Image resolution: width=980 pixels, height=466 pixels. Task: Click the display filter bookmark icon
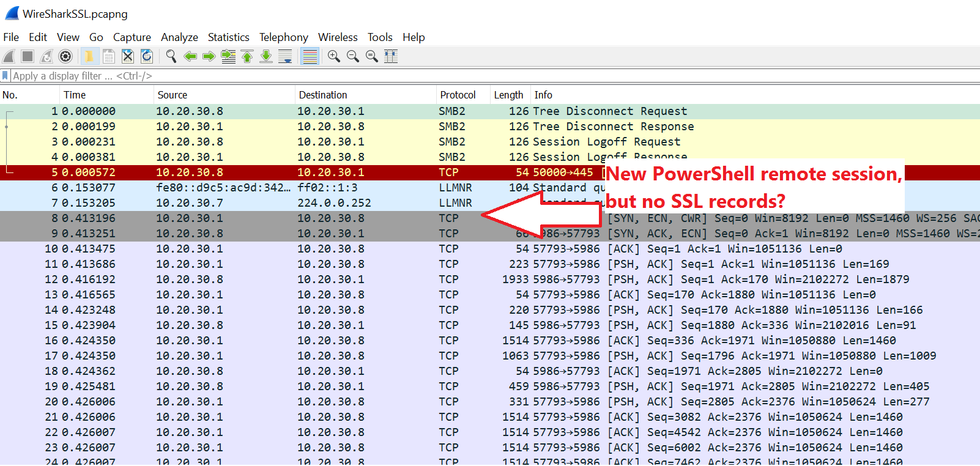6,76
